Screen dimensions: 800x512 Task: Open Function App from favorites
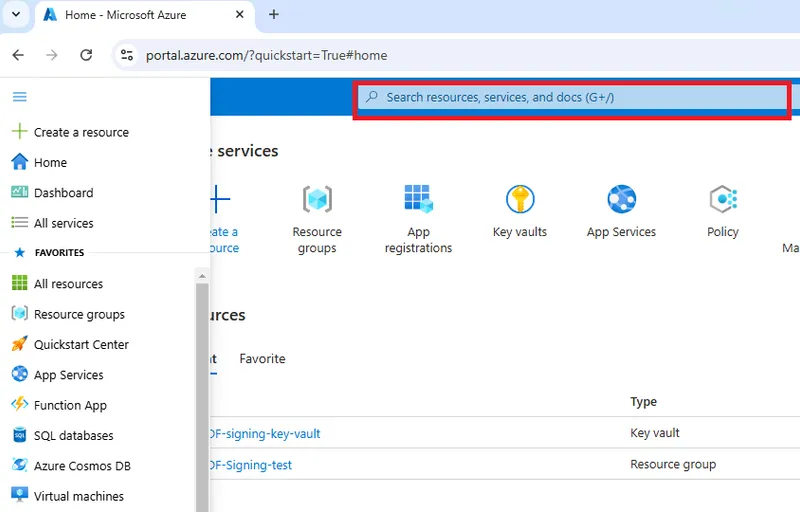pyautogui.click(x=70, y=405)
